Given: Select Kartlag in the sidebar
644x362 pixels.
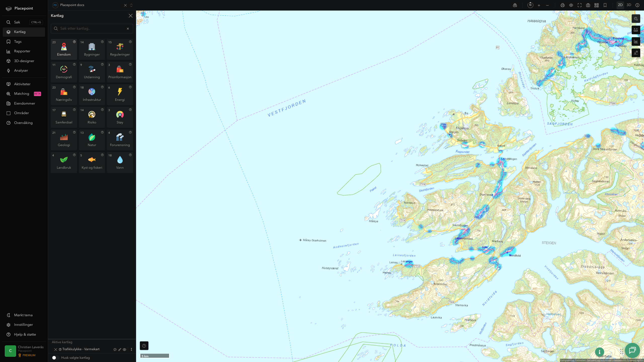Looking at the screenshot, I should coord(24,32).
